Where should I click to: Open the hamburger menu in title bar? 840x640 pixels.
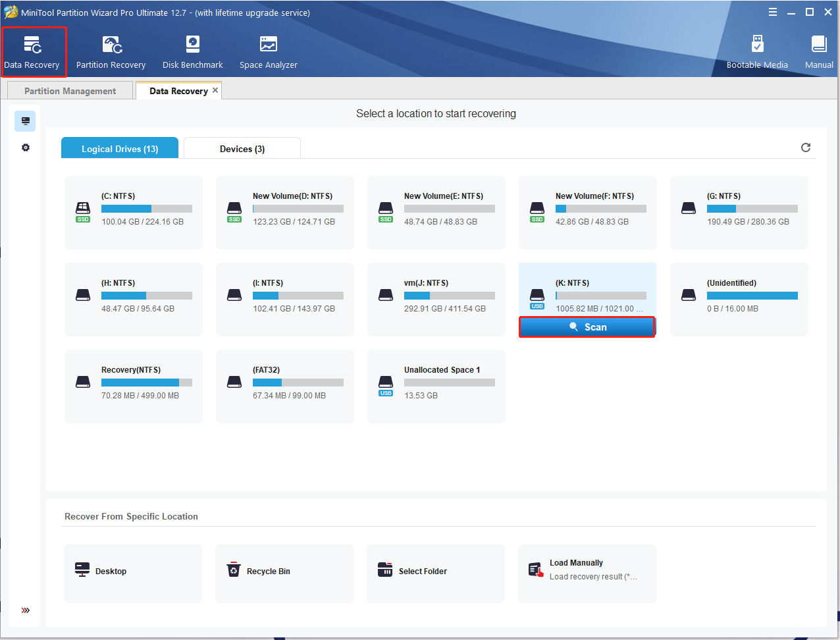pos(773,12)
